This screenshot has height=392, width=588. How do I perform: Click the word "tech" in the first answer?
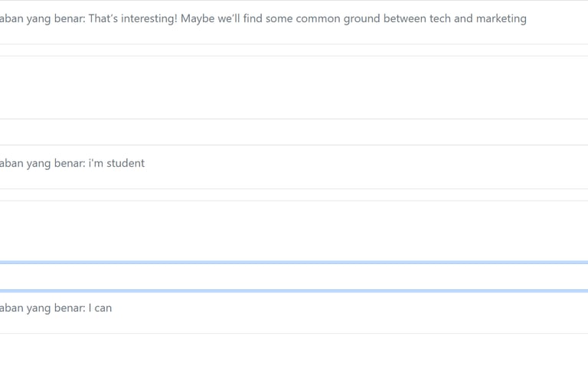click(440, 18)
